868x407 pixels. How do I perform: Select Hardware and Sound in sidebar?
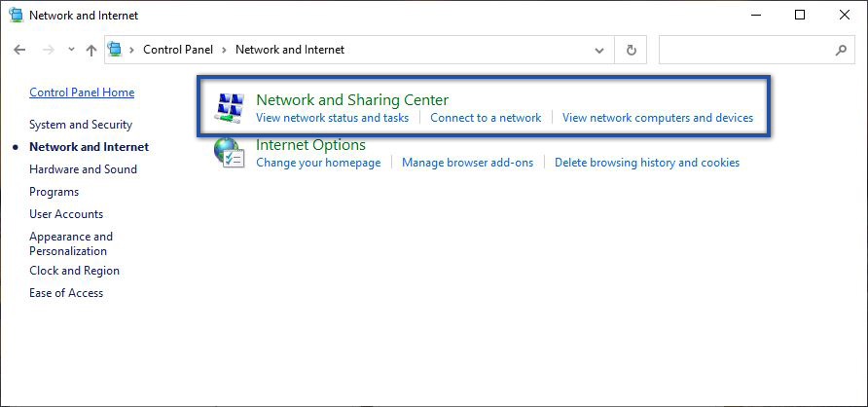click(83, 169)
